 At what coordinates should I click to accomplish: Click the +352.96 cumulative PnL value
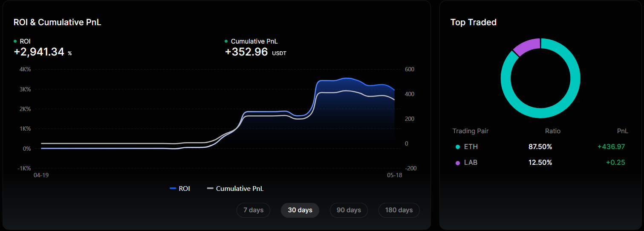coord(246,52)
